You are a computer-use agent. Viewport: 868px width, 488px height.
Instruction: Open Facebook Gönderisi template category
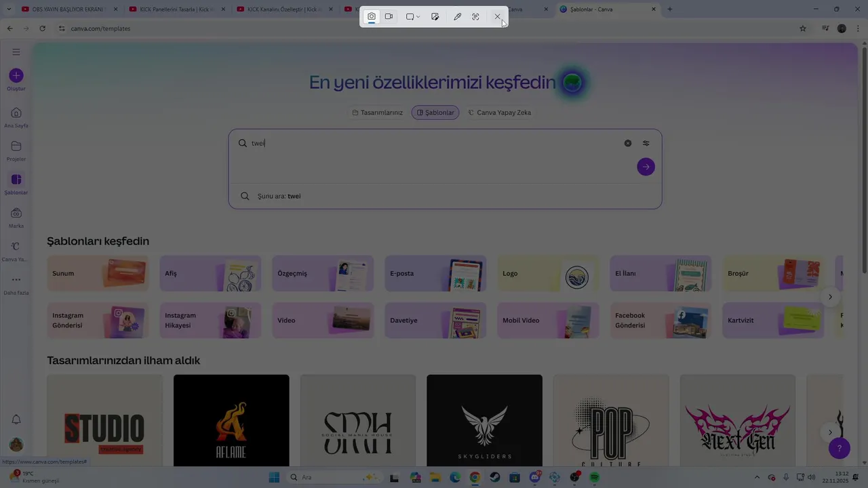click(x=660, y=320)
